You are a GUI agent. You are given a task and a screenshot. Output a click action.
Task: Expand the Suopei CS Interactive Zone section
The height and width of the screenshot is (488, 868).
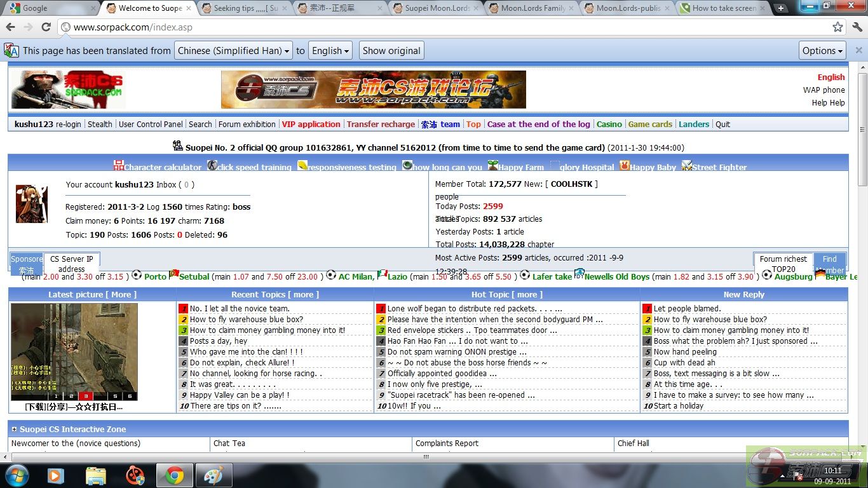(x=14, y=430)
